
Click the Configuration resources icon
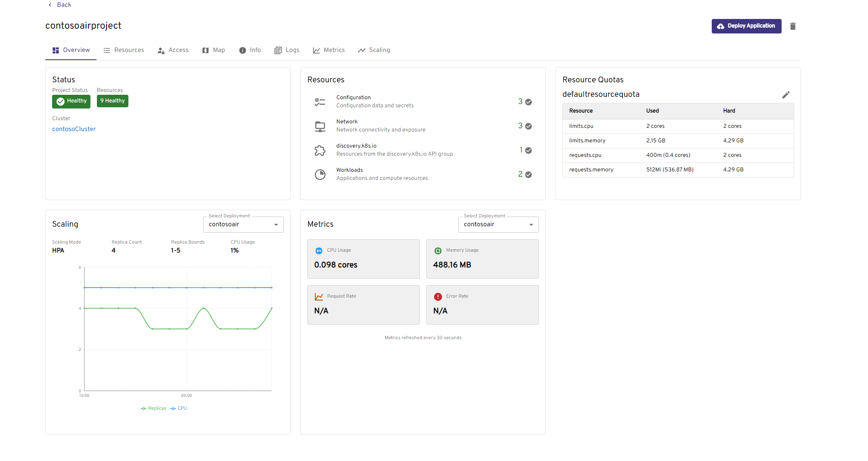click(x=320, y=102)
